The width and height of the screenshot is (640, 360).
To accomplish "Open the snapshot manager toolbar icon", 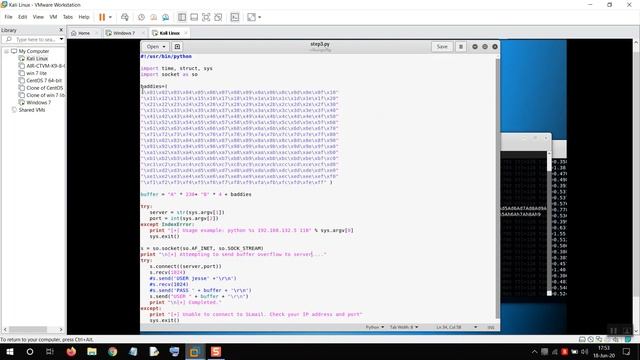I will pos(165,17).
